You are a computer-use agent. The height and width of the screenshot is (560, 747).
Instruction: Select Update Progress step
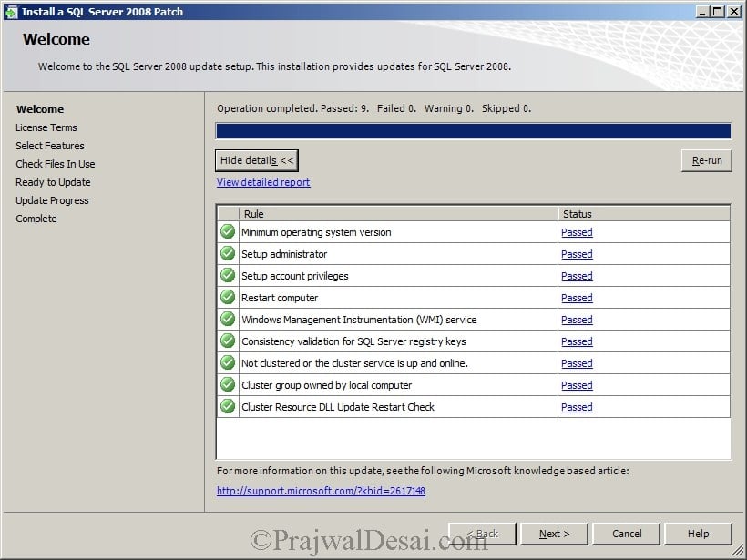point(53,200)
